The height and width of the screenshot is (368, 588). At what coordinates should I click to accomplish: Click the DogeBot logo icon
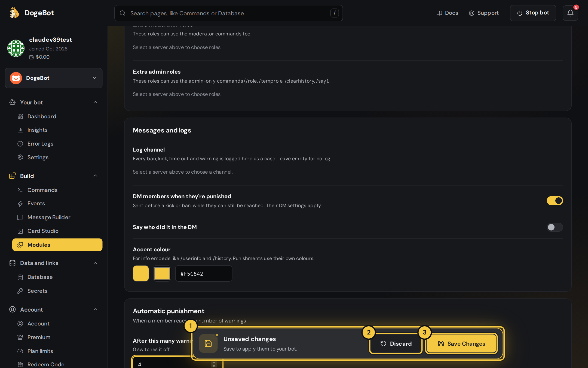pyautogui.click(x=14, y=13)
